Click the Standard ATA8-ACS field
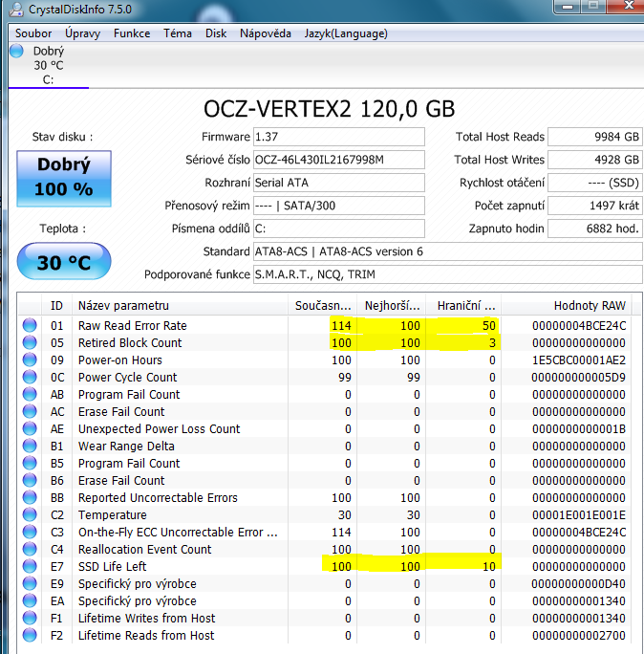 click(448, 251)
